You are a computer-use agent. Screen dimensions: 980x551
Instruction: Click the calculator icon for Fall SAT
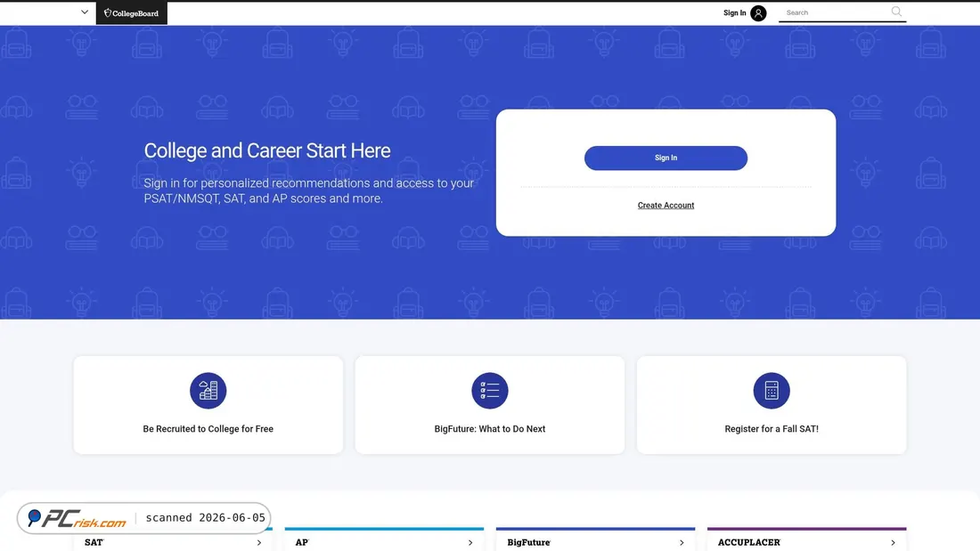coord(772,391)
